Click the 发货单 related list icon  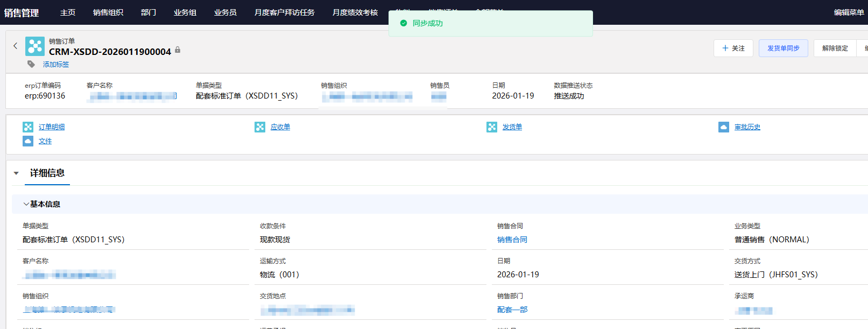coord(492,127)
